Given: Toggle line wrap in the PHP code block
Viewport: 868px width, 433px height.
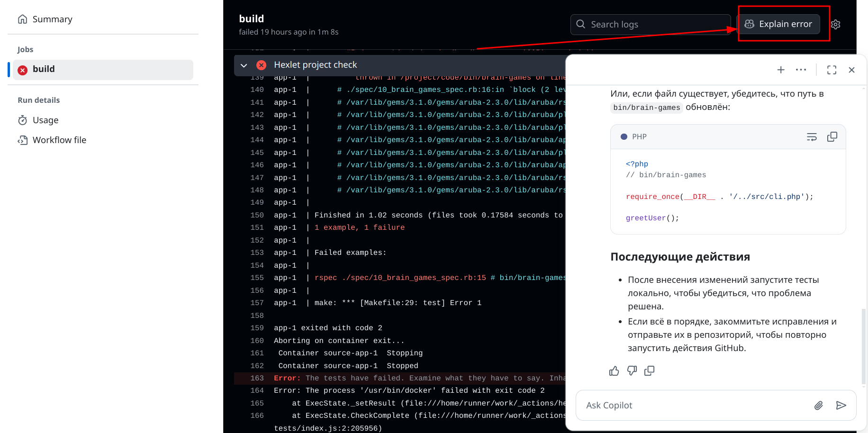Looking at the screenshot, I should tap(812, 136).
